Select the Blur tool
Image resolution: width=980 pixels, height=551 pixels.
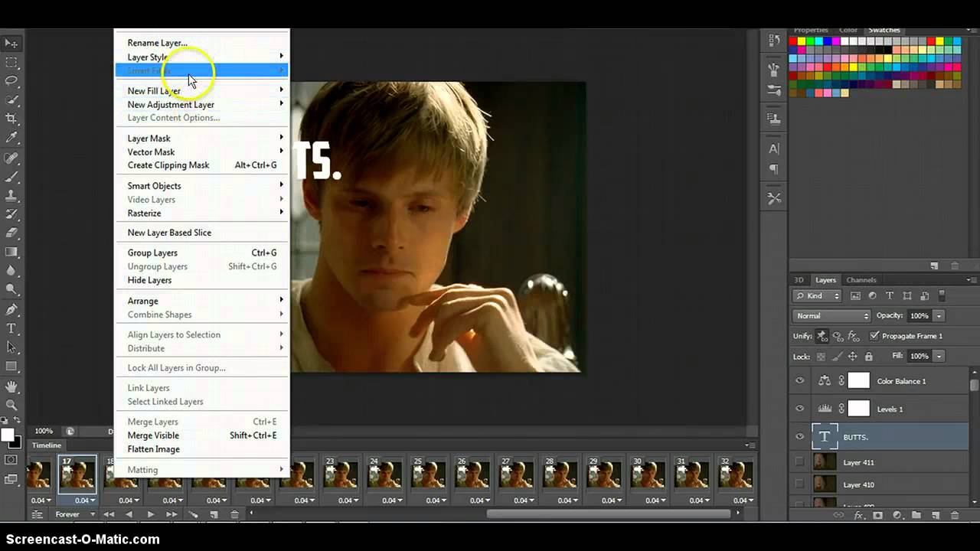tap(11, 271)
